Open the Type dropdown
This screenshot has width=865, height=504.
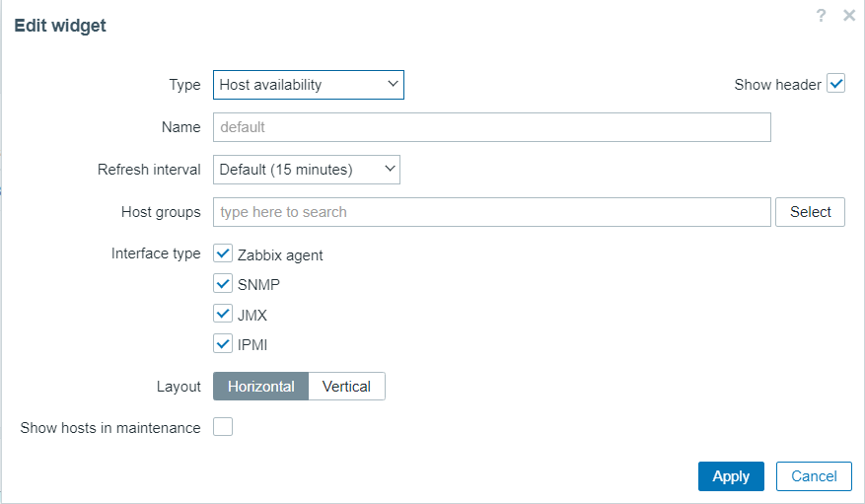pyautogui.click(x=308, y=85)
